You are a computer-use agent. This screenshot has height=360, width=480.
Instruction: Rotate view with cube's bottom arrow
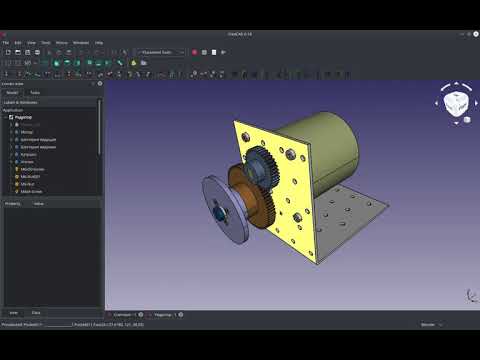click(x=456, y=123)
